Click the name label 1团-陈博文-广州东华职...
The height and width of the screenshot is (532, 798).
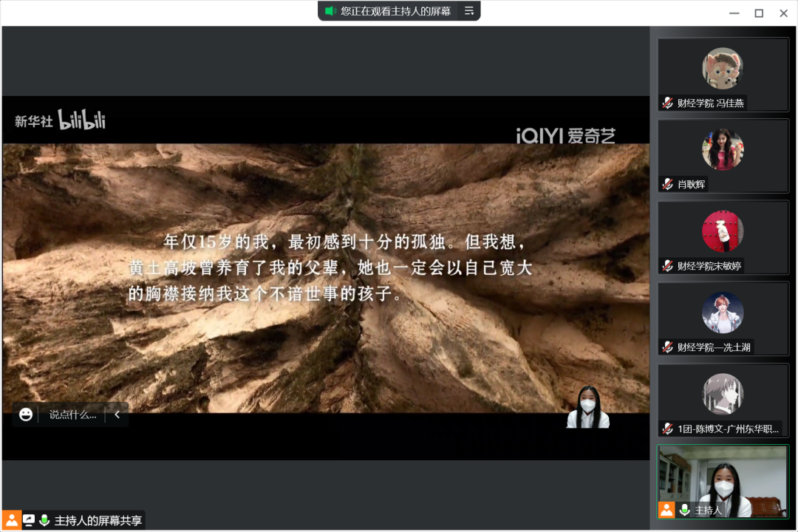728,429
